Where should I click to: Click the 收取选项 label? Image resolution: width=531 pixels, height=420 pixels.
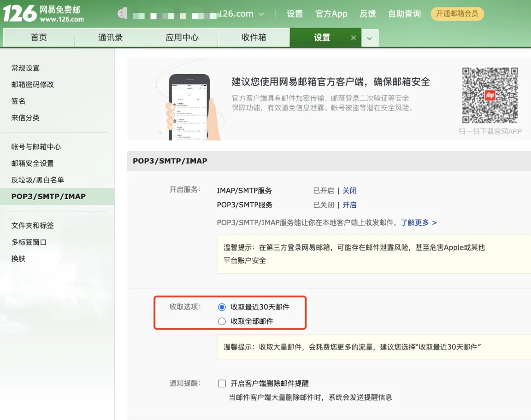click(x=185, y=307)
